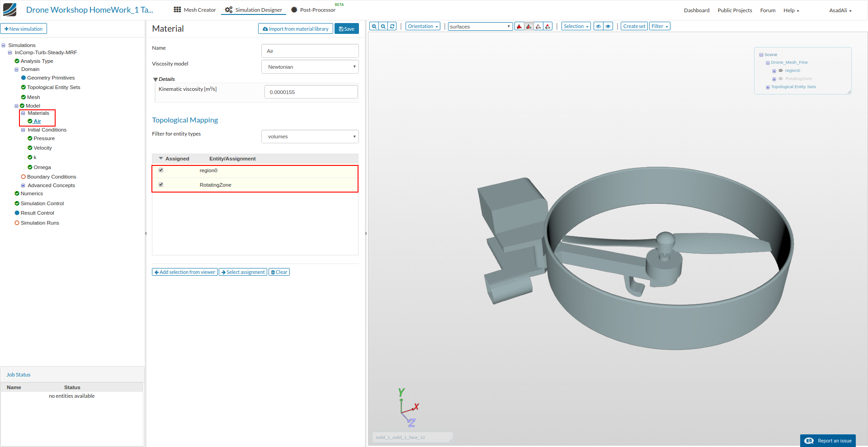Open the Help menu
The width and height of the screenshot is (868, 447).
click(791, 10)
